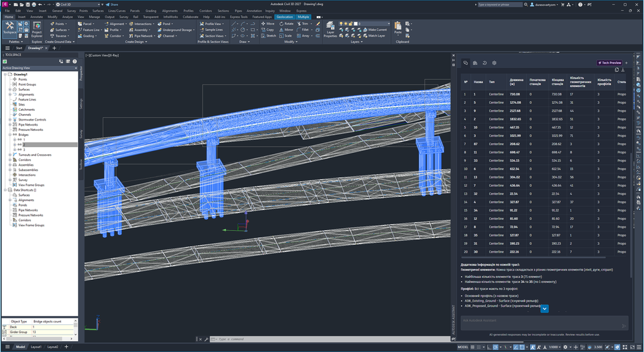Open Active Drawing View dropdown in Toolspace
The height and width of the screenshot is (352, 644).
point(39,68)
